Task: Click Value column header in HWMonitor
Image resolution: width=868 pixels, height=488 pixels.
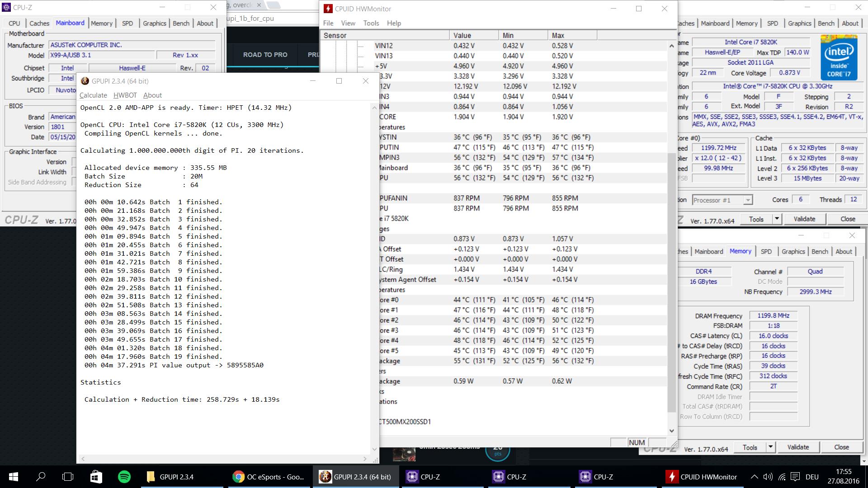Action: [x=474, y=35]
